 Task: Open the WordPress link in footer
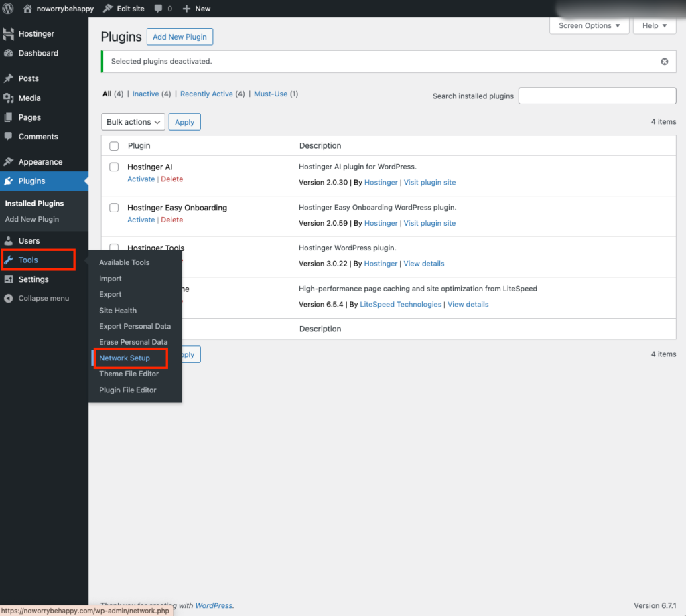[x=214, y=605]
